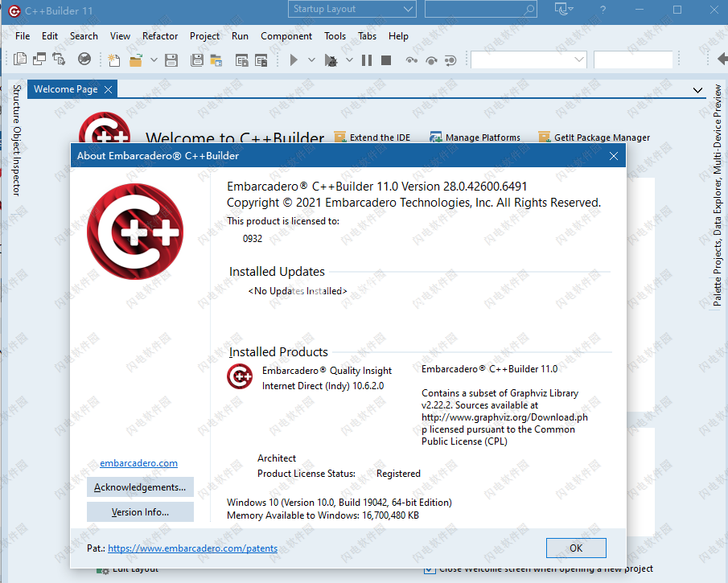Click the Toggle Form/Unit toolbar icon
The width and height of the screenshot is (728, 583).
[x=59, y=60]
